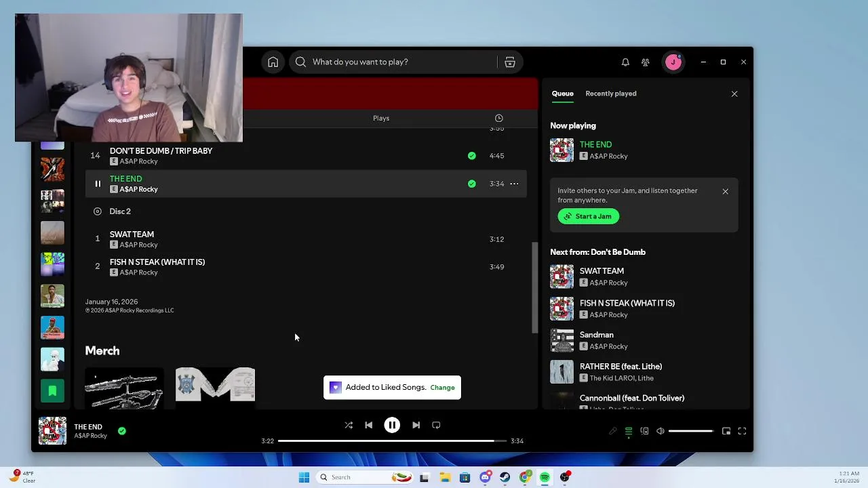This screenshot has height=488, width=868.
Task: Open A$AP Rocky link under now playing title
Action: pyautogui.click(x=608, y=156)
